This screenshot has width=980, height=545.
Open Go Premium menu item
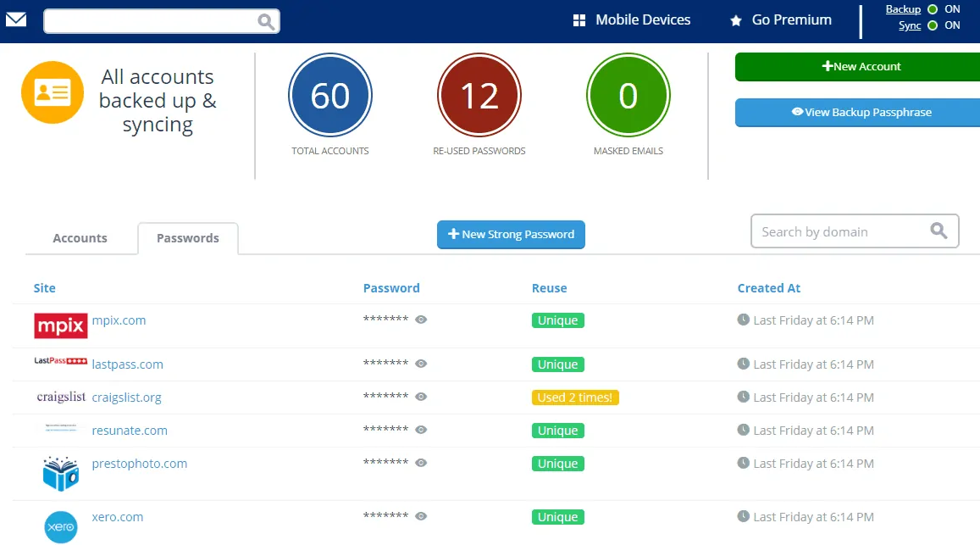click(791, 20)
